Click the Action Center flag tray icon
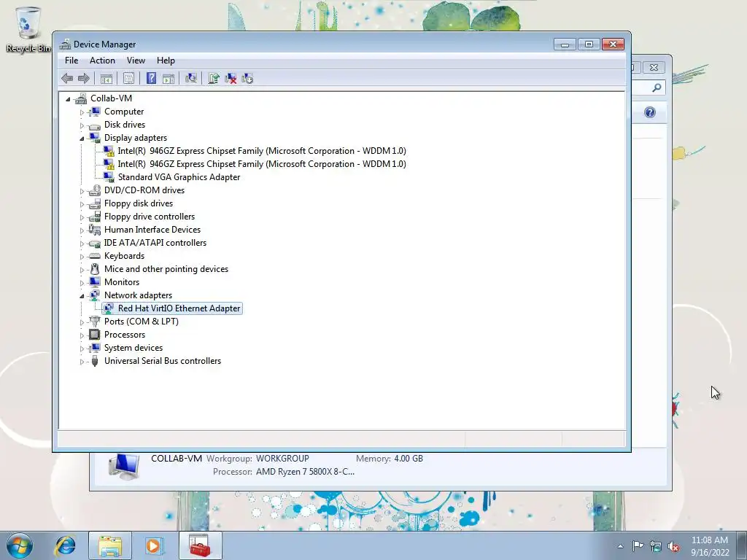Screen dimensions: 747x560 [x=638, y=546]
